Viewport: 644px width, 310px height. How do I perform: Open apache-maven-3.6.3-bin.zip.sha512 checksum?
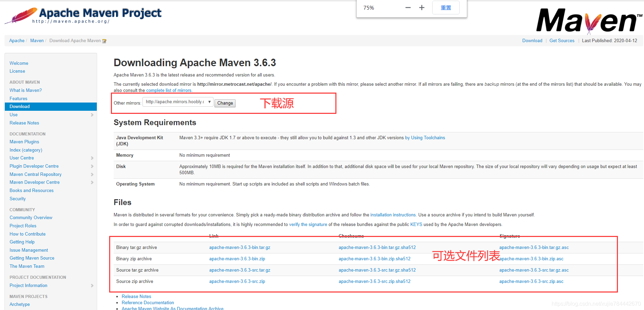coord(375,259)
